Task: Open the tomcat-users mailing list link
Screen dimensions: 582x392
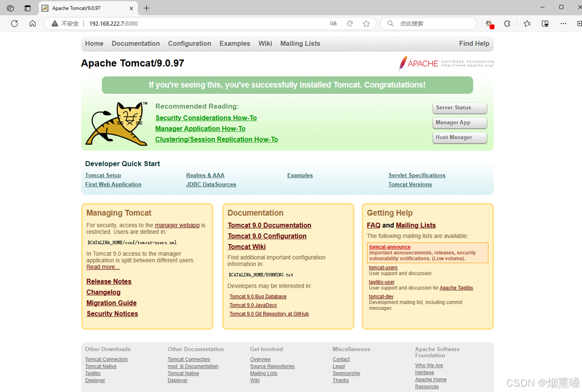Action: pyautogui.click(x=383, y=268)
